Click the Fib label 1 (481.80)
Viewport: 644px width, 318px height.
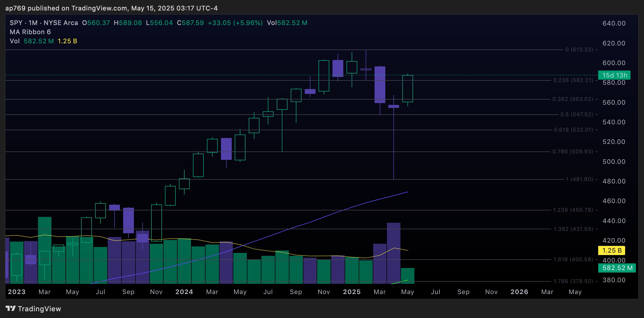click(x=579, y=179)
